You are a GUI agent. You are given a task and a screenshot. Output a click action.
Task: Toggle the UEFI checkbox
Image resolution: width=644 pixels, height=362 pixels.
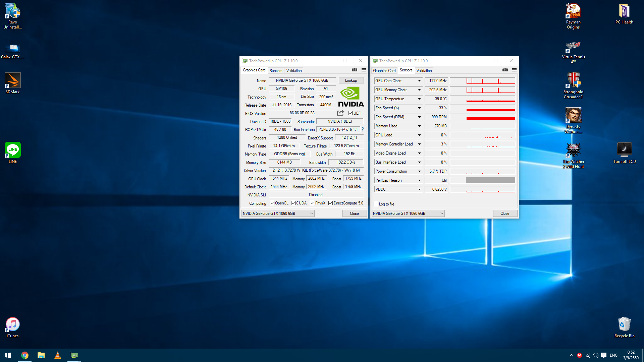pyautogui.click(x=350, y=113)
